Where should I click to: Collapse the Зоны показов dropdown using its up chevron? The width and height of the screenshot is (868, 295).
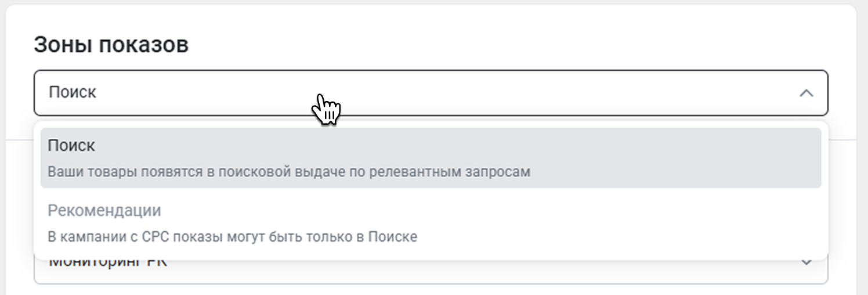(x=806, y=93)
